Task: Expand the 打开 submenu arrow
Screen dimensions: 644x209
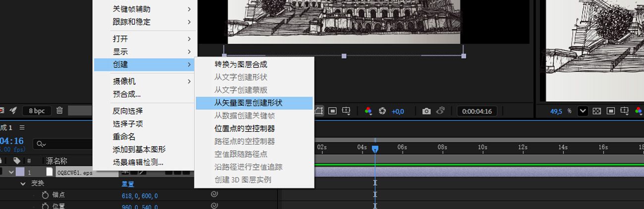Action: (189, 39)
